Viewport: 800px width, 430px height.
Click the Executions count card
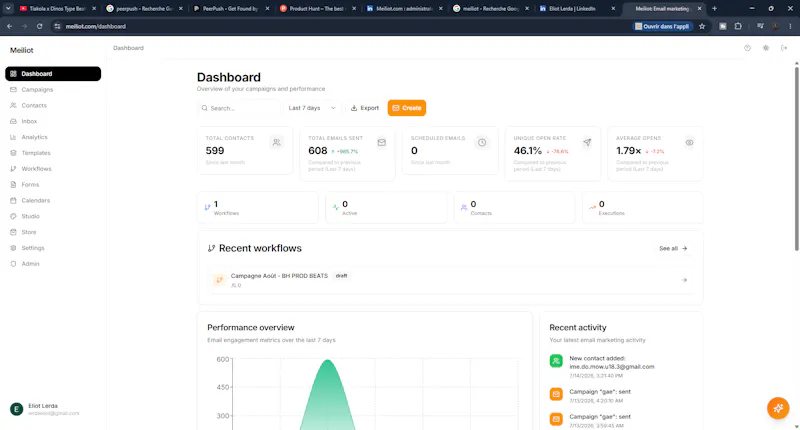[643, 208]
